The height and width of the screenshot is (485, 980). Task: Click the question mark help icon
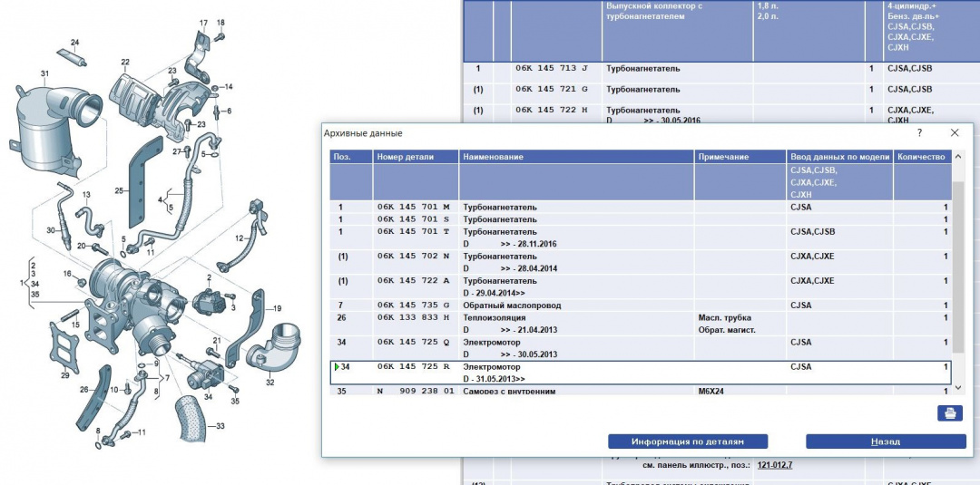[919, 133]
